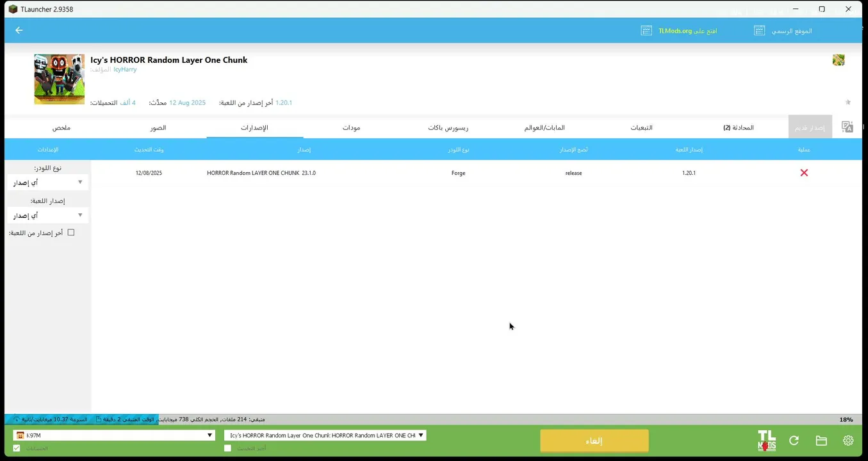Viewport: 868px width, 461px height.
Task: Click the 18% progress value
Action: pos(846,419)
